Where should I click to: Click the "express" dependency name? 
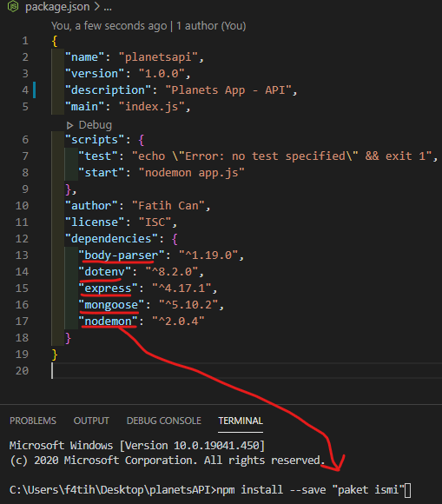108,288
